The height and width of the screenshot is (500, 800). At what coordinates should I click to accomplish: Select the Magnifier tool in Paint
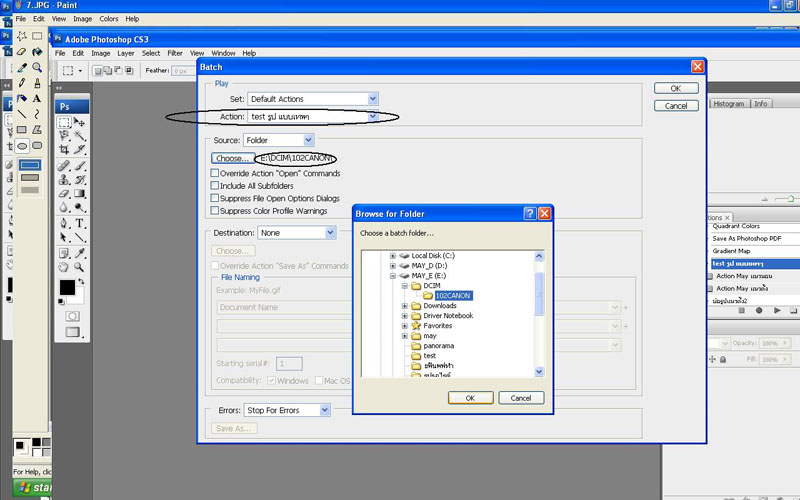click(37, 67)
